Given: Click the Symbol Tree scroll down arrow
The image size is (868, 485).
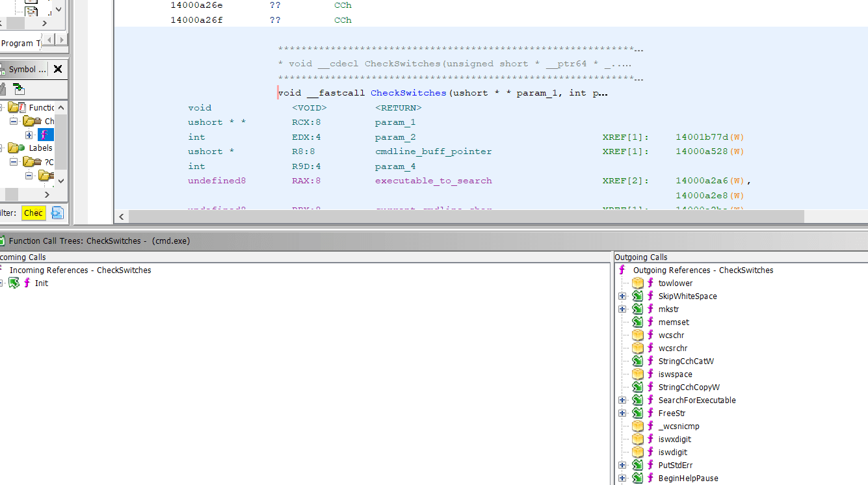Looking at the screenshot, I should tap(61, 181).
